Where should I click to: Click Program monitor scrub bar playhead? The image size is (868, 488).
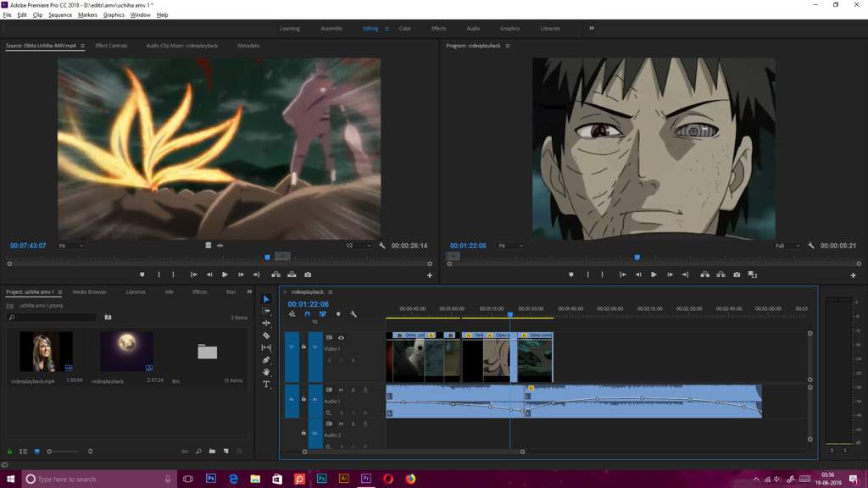point(637,258)
